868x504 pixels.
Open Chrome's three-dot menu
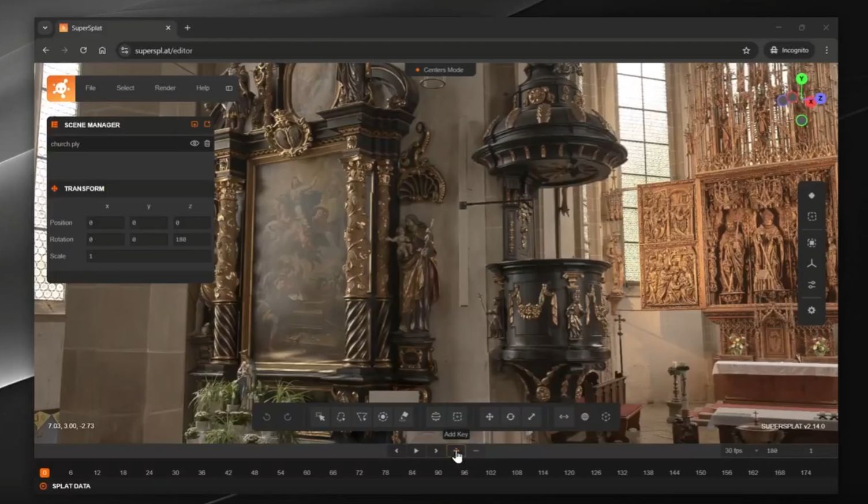826,50
